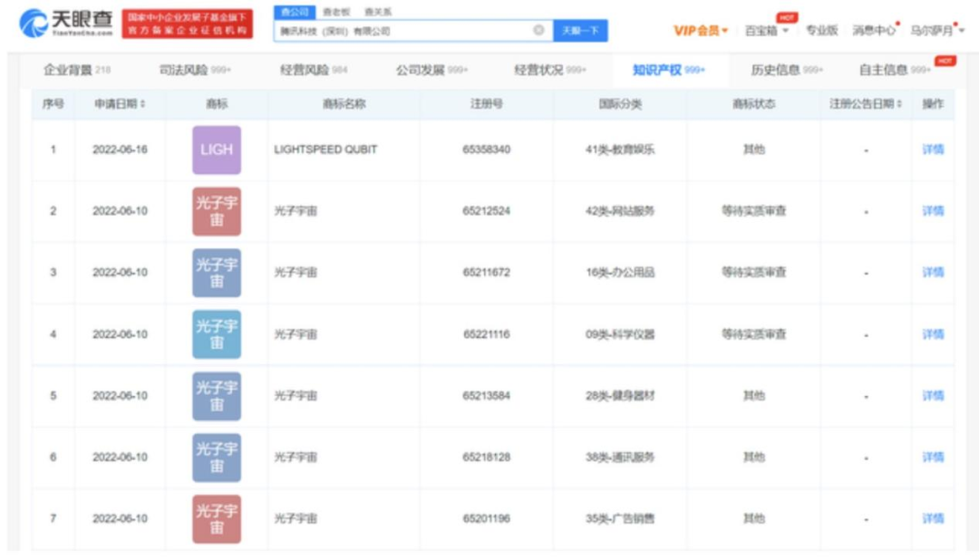Click the Tianyancha logo
Viewport: 979px width, 560px height.
click(x=66, y=24)
